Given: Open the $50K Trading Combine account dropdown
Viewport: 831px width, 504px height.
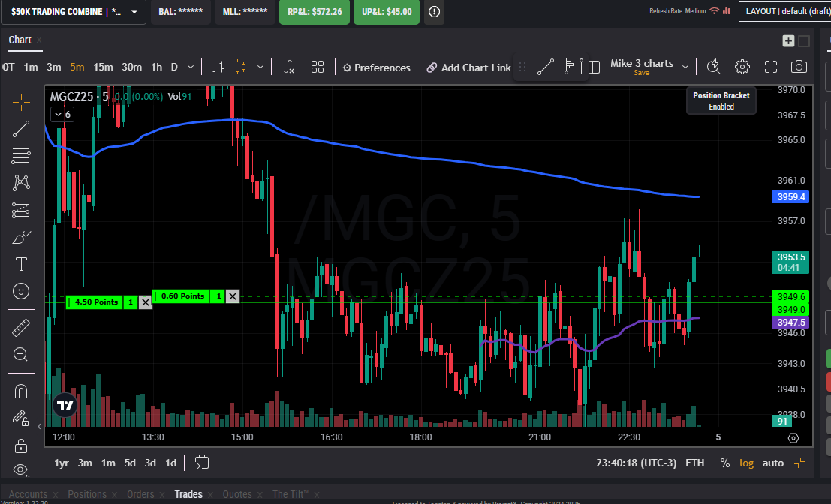Looking at the screenshot, I should coord(73,12).
